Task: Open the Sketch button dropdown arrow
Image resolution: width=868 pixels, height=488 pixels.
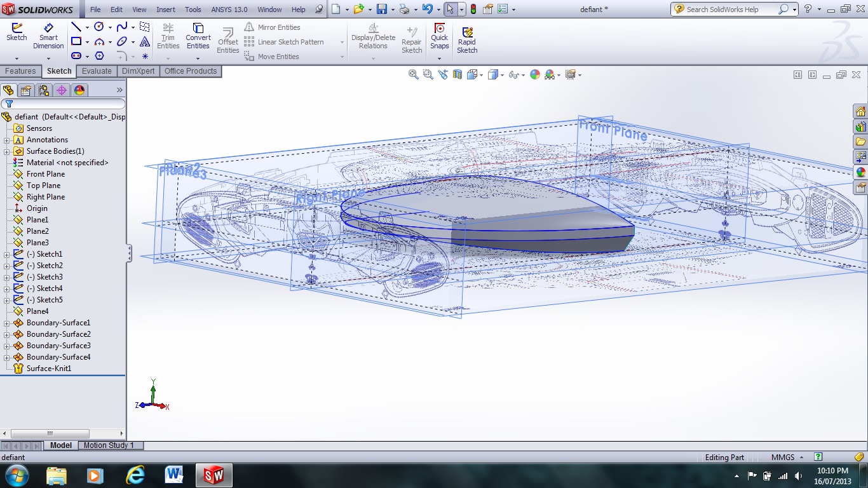Action: [17, 58]
